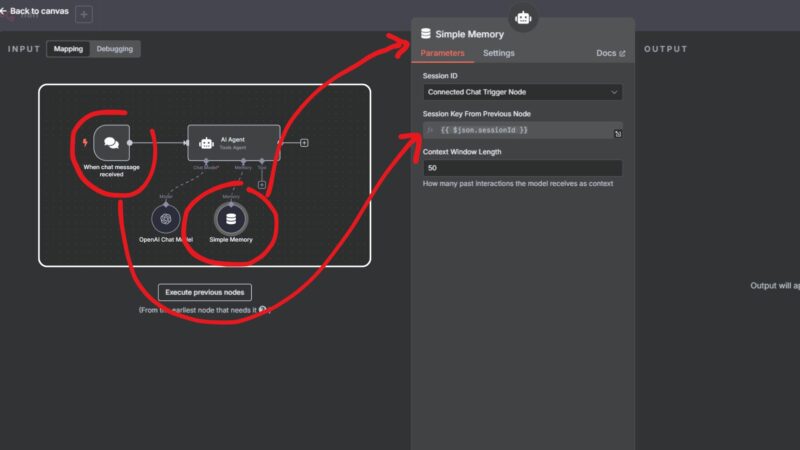
Task: Switch input view to Mapping
Action: coord(68,49)
